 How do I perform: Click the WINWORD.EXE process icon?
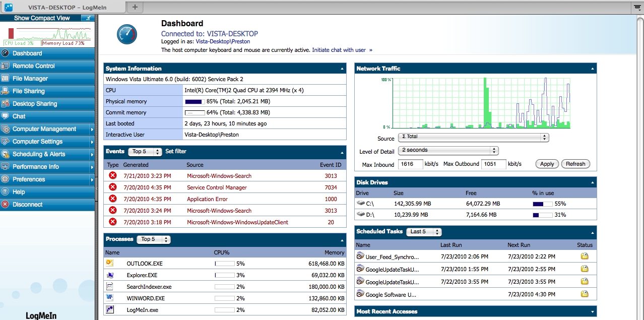point(110,298)
